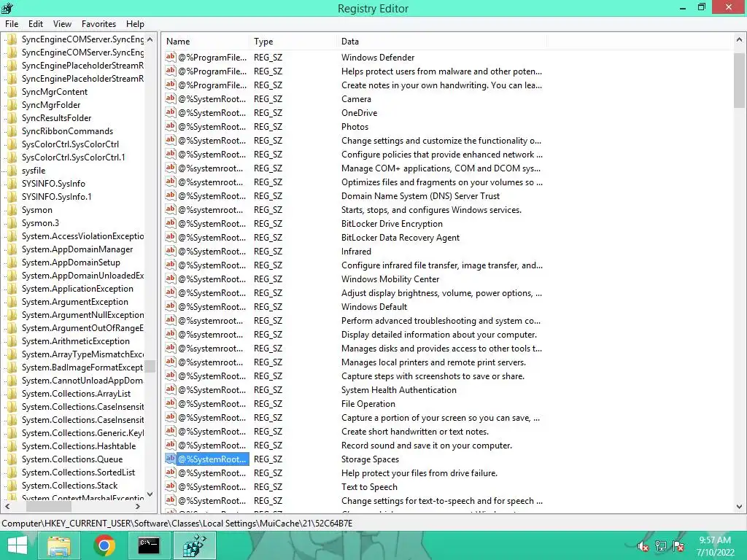The width and height of the screenshot is (747, 560).
Task: Click the tree pane vertical scrollbar thumb
Action: (x=150, y=366)
